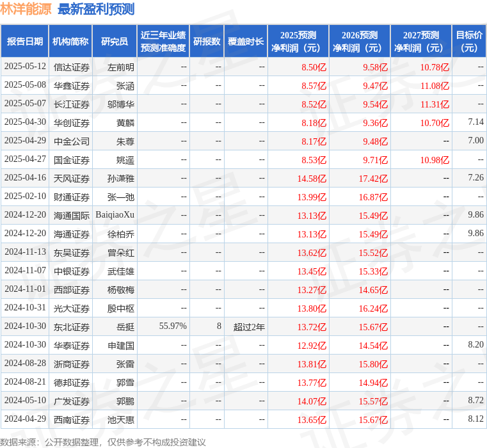Click the 最新盈利预测 heading text
Screen dimensions: 487x448
[96, 9]
